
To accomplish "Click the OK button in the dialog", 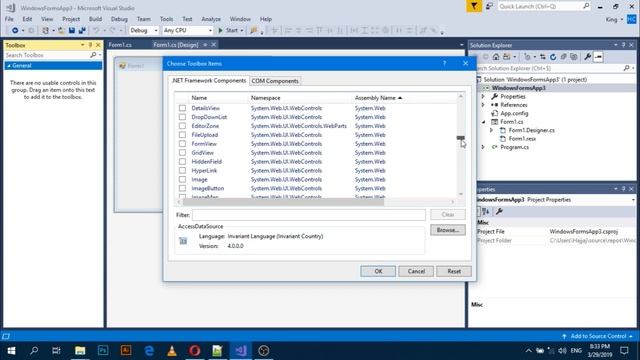I will coord(378,271).
